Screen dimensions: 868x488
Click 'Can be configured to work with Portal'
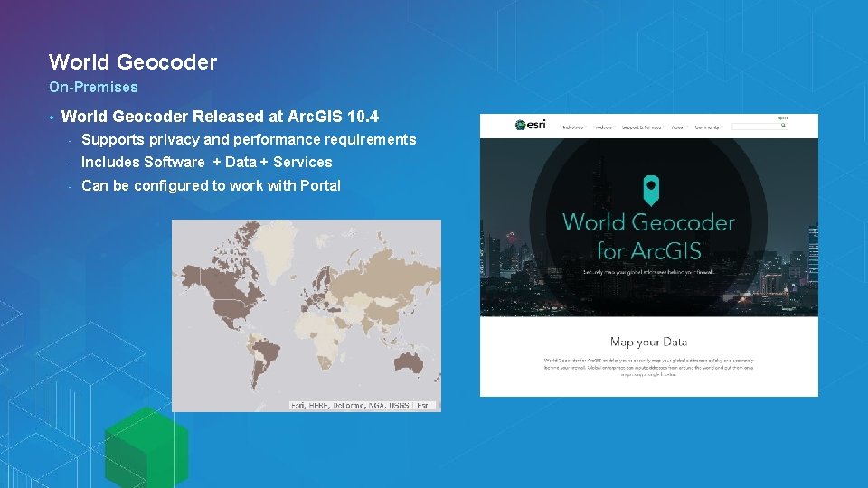[211, 185]
